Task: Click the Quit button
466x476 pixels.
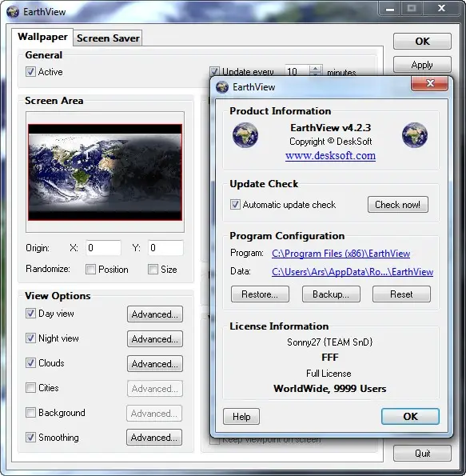Action: [x=422, y=454]
